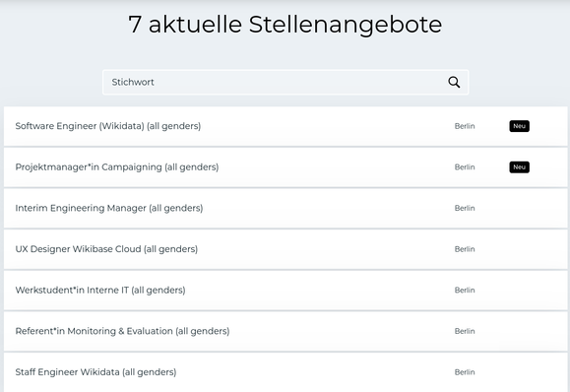Screen dimensions: 570x392
Task: Click the magnifying glass search icon
Action: [x=454, y=82]
